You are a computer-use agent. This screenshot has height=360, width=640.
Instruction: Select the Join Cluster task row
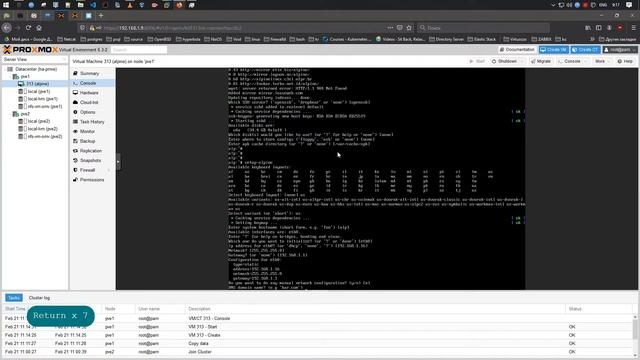tap(318, 352)
